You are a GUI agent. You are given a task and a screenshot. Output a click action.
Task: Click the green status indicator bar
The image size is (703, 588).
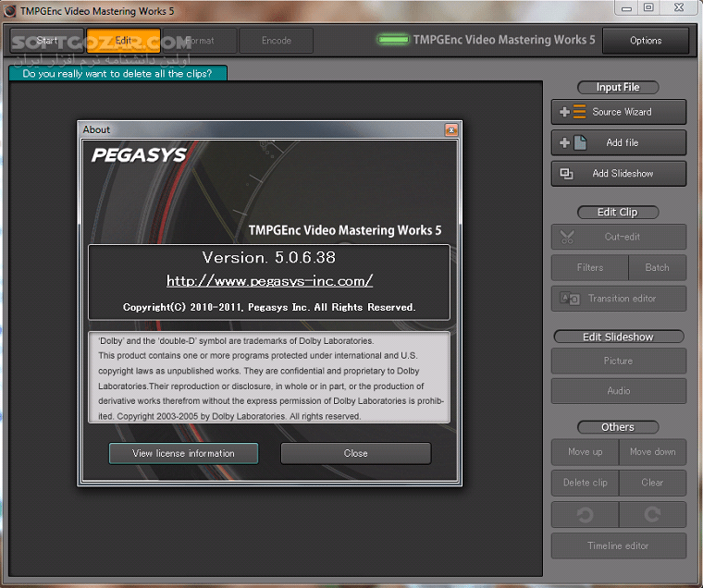point(393,40)
